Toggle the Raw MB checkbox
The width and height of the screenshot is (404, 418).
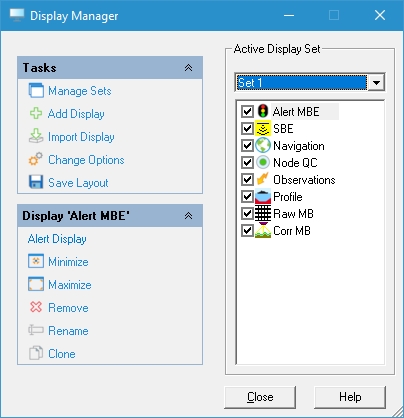[x=247, y=213]
